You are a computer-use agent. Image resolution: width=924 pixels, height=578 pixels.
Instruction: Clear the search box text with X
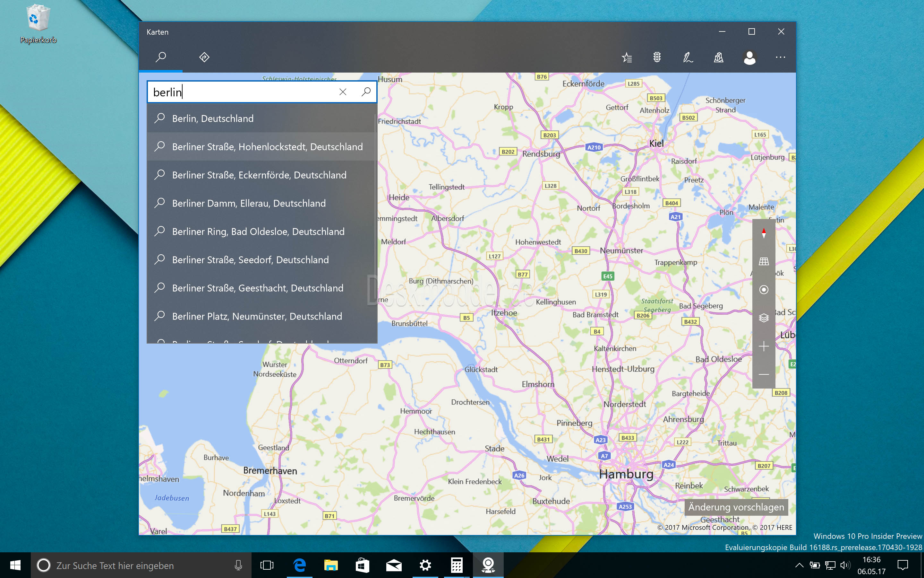tap(343, 92)
